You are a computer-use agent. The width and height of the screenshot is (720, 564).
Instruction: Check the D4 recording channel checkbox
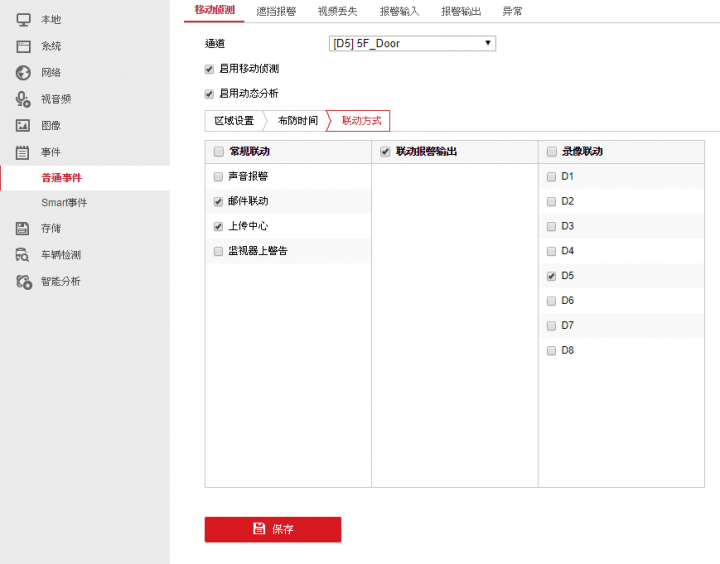click(x=551, y=251)
